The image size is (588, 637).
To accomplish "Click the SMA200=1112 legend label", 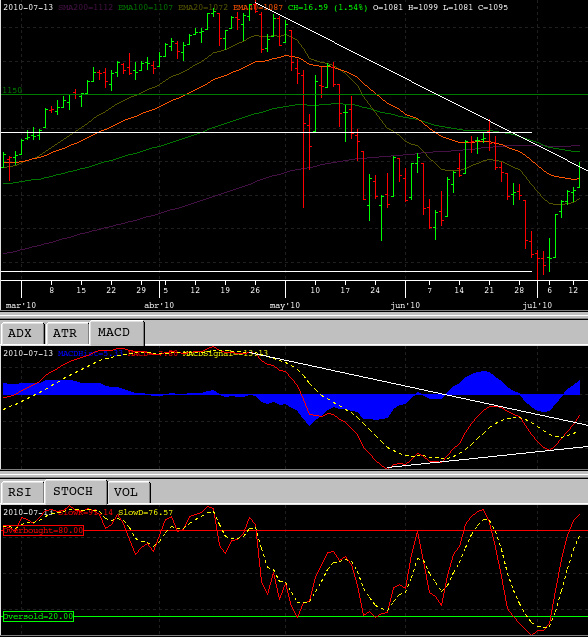I will point(85,7).
